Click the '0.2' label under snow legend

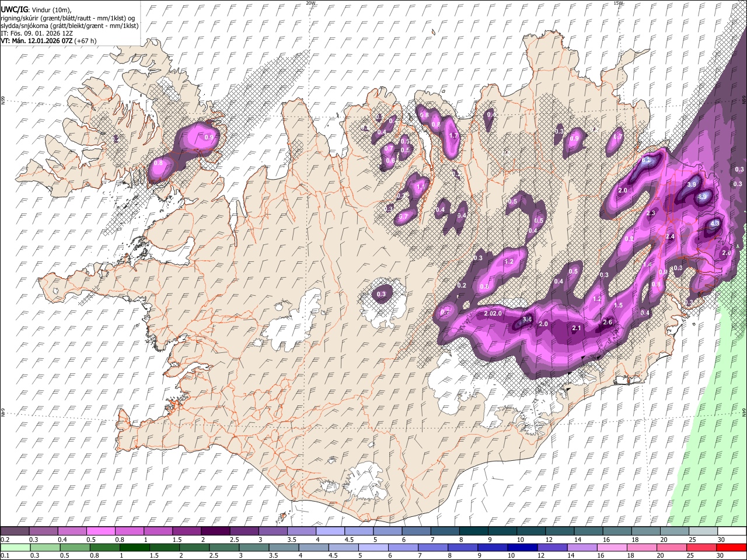tap(5, 540)
